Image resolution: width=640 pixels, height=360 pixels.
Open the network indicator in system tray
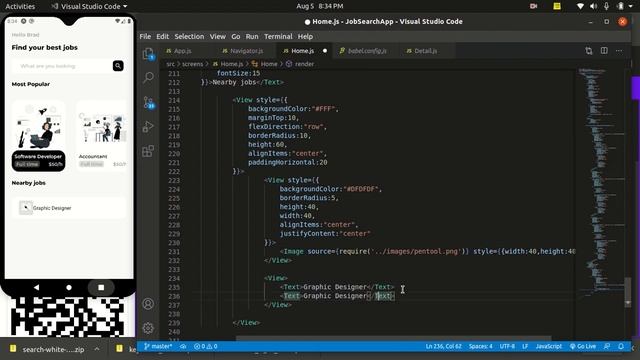pyautogui.click(x=580, y=6)
